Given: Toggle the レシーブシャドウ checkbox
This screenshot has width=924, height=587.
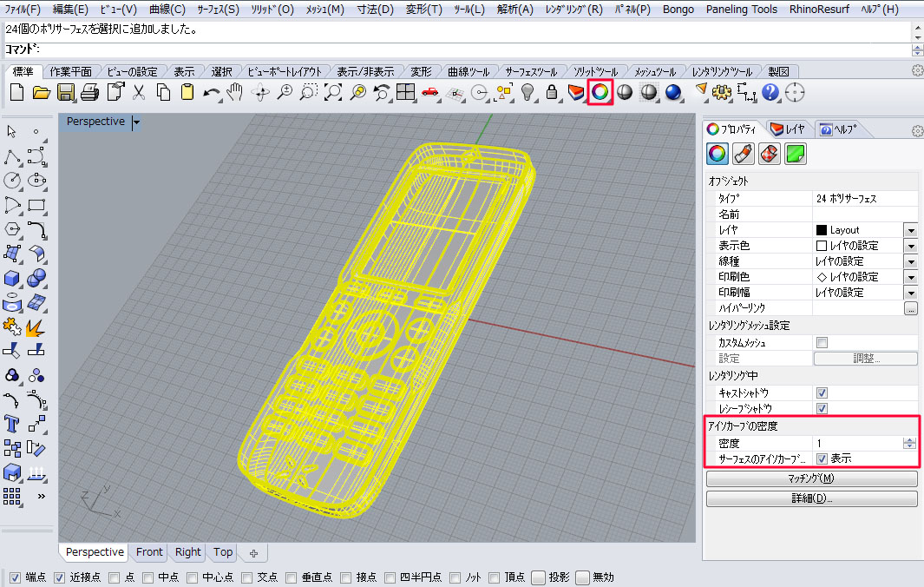Looking at the screenshot, I should (822, 408).
